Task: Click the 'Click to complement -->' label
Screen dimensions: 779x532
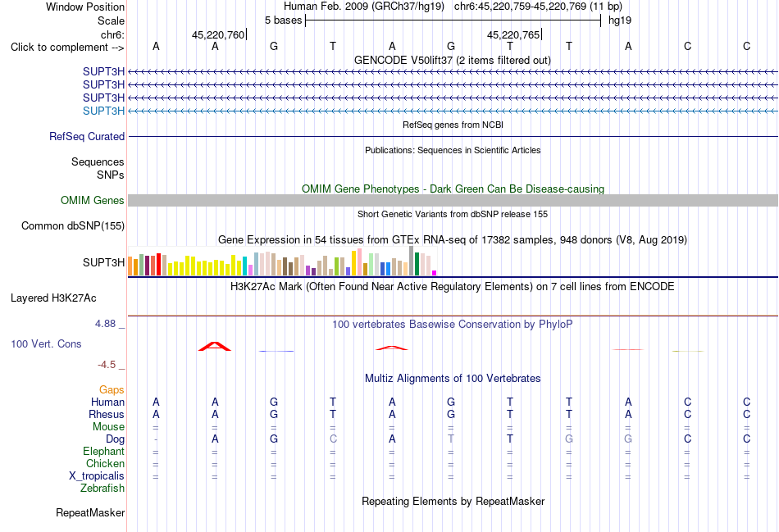Action: tap(67, 48)
